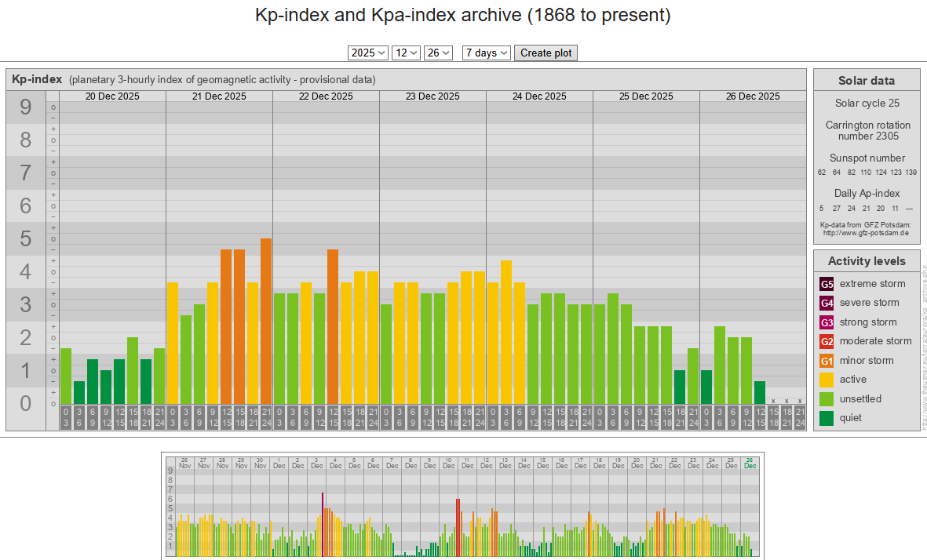Open the month dropdown showing 12
Image resolution: width=927 pixels, height=560 pixels.
point(406,53)
